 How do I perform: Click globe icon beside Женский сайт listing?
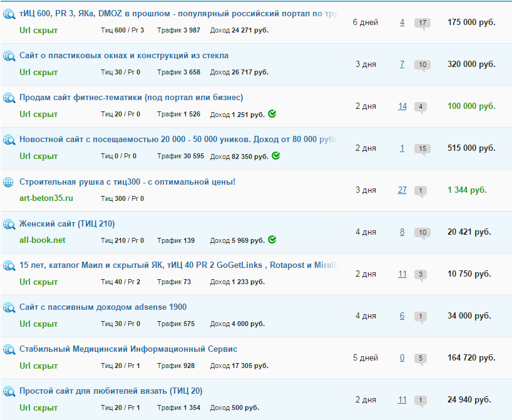9,224
